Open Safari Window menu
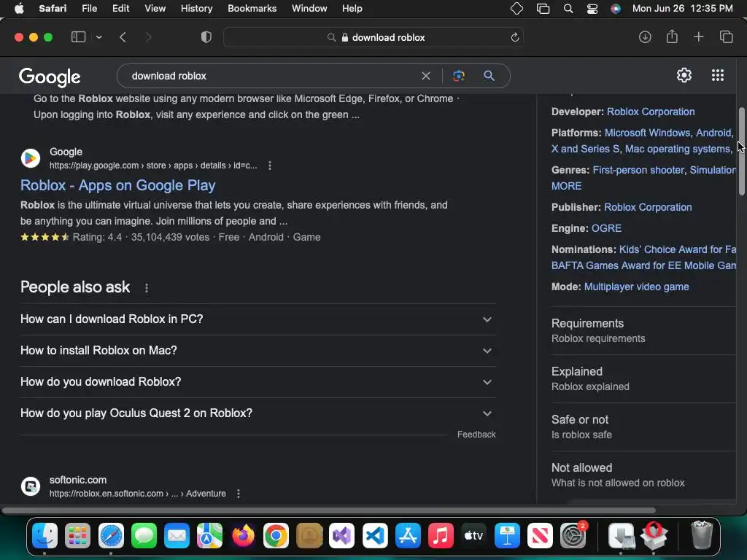747x560 pixels. 309,9
